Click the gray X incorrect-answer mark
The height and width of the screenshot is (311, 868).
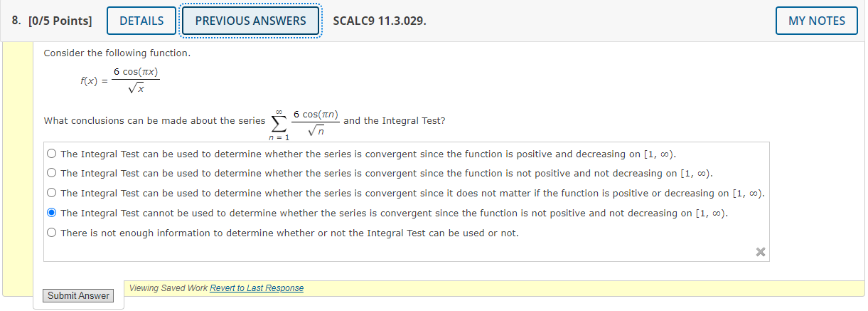coord(761,252)
